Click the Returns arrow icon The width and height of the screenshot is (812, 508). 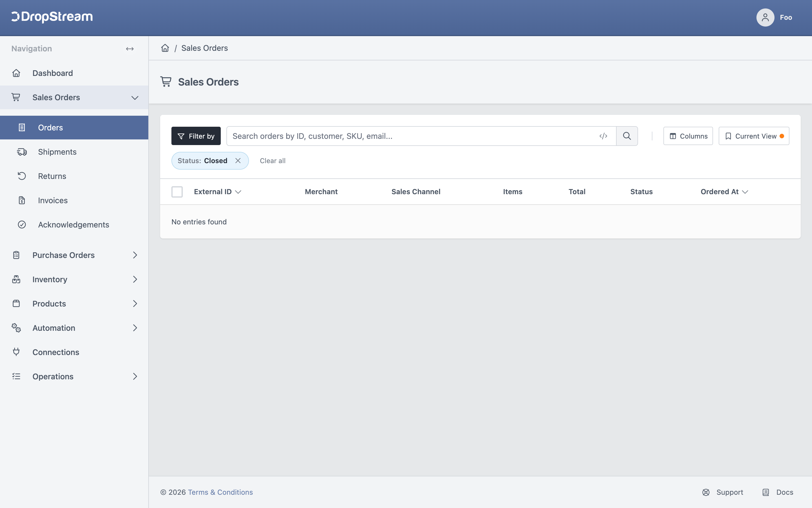click(22, 176)
